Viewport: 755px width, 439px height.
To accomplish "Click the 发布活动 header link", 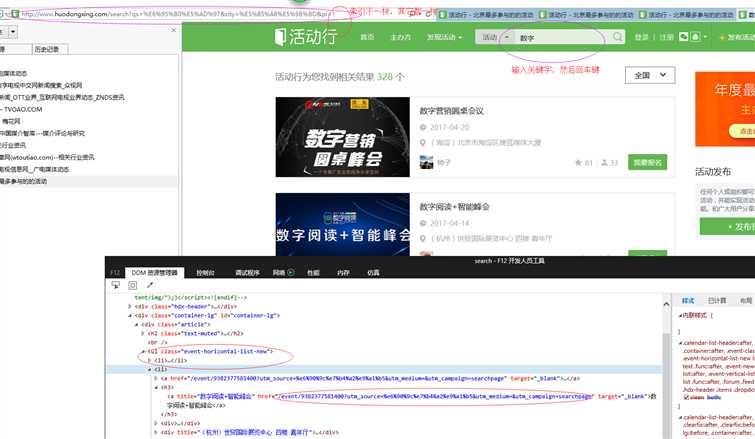I will tap(737, 37).
